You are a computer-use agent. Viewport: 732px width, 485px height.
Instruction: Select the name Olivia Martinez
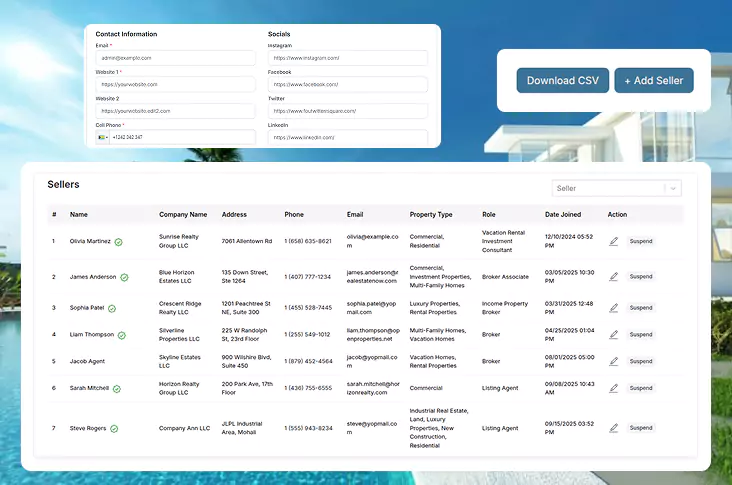click(x=90, y=241)
